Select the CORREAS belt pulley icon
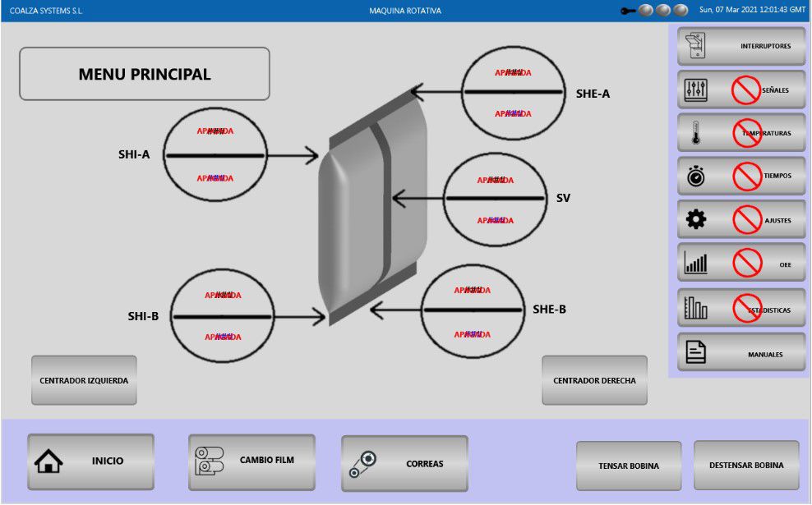Viewport: 812px width, 505px height. [x=367, y=461]
